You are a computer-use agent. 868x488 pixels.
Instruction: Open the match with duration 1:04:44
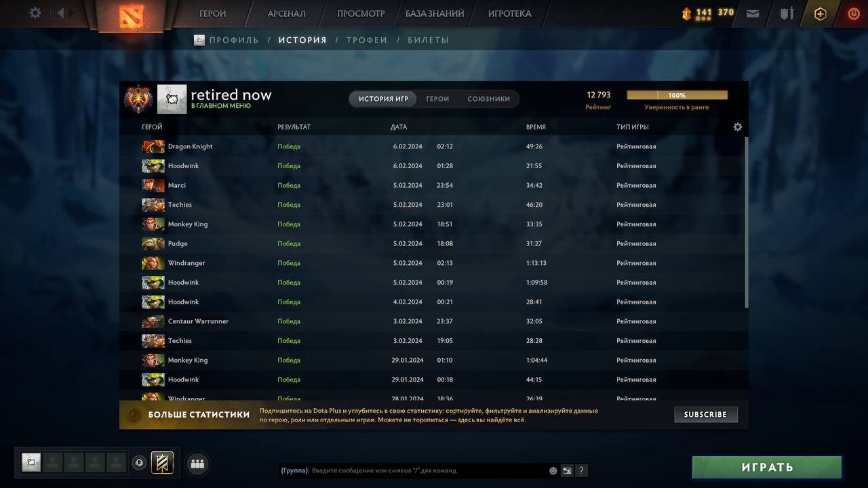click(x=434, y=360)
